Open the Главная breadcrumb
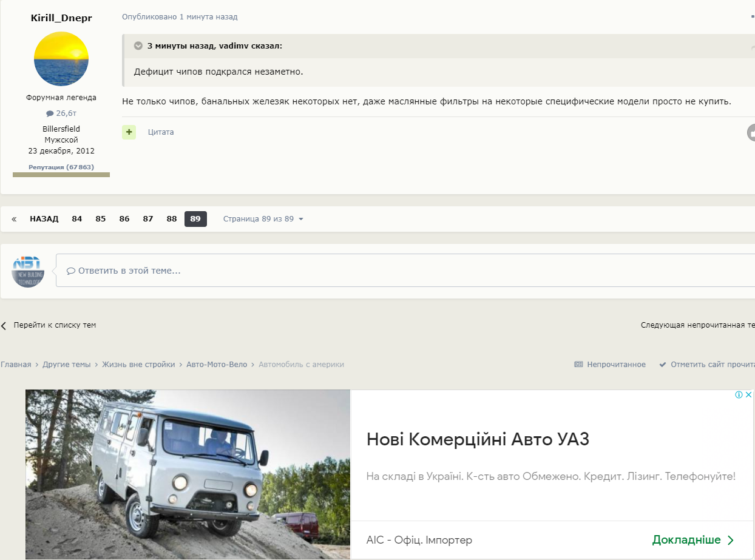This screenshot has width=755, height=560. point(16,365)
